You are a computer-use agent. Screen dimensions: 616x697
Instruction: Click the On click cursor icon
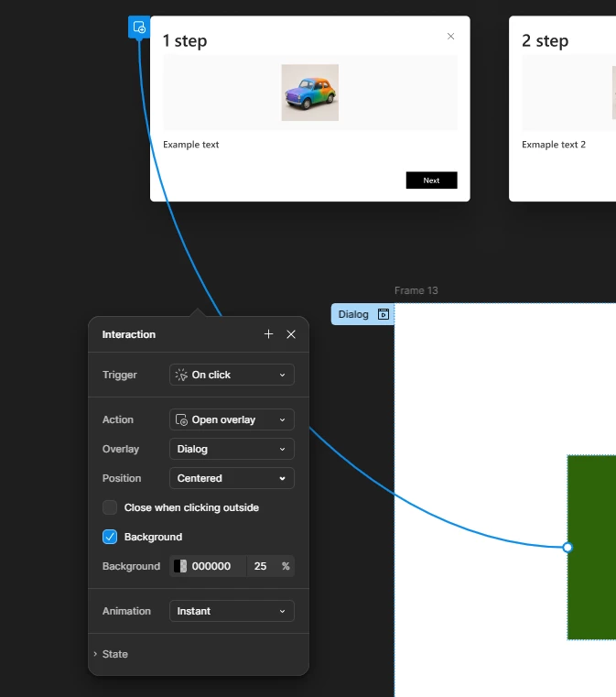pyautogui.click(x=181, y=375)
